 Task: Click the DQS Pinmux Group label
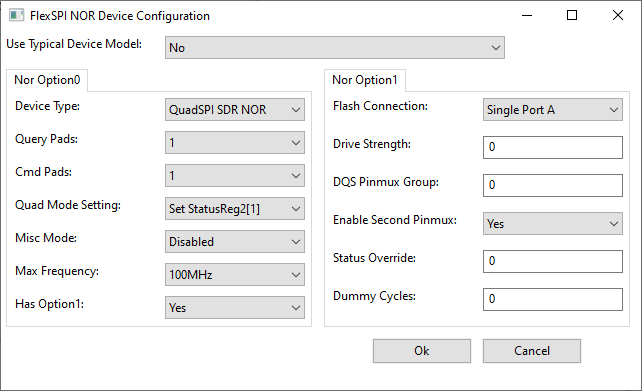[x=386, y=182]
